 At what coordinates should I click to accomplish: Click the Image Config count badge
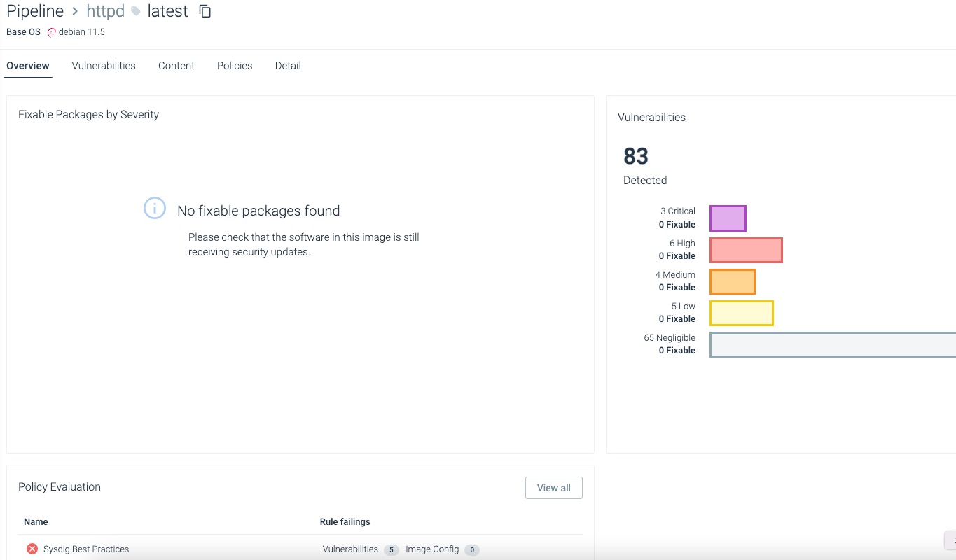(472, 550)
